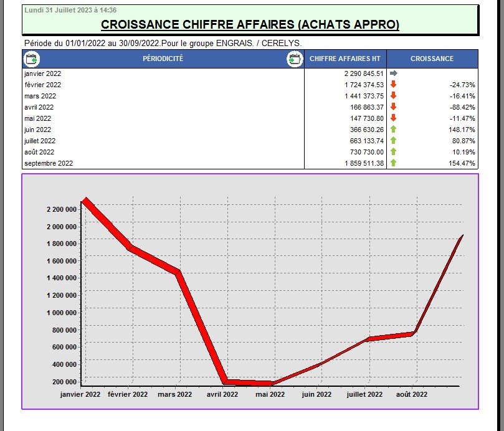Screen dimensions: 504x431
Task: Click the CHIFFRE AFFAIRES HT column header
Action: (x=345, y=59)
